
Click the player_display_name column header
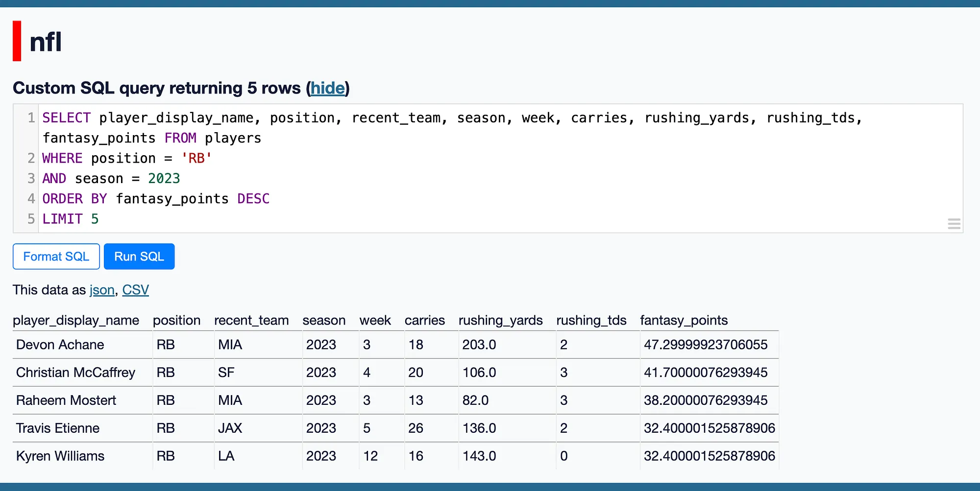(76, 320)
